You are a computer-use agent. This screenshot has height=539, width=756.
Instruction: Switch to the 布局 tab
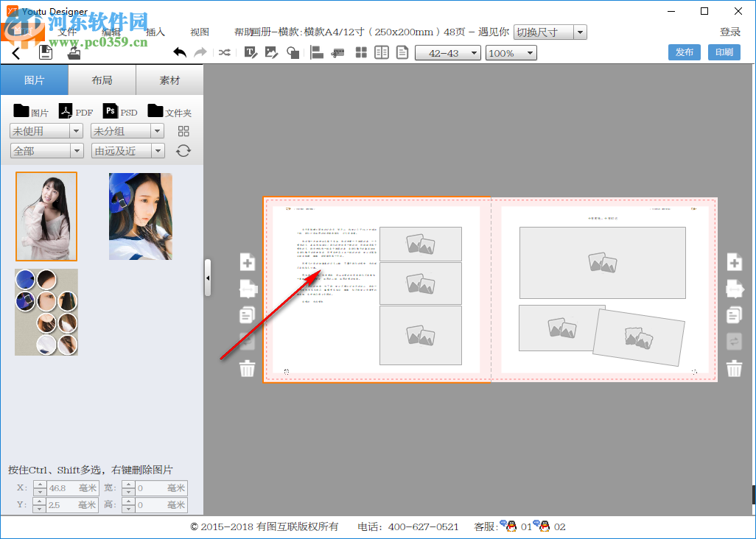pos(101,80)
